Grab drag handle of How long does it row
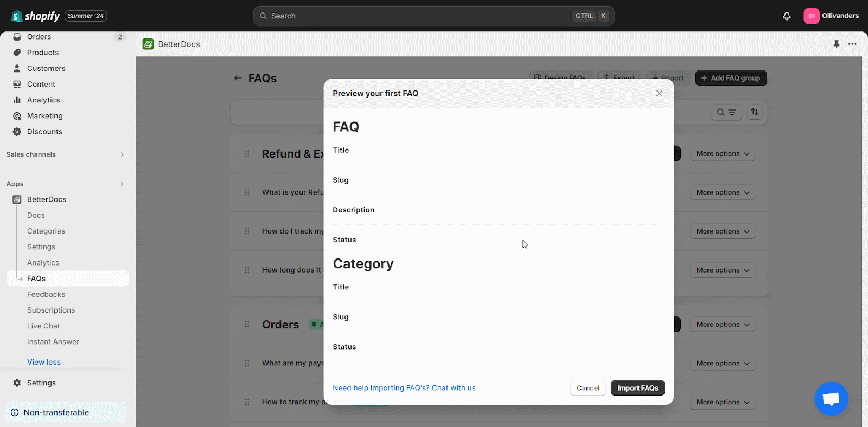The width and height of the screenshot is (868, 427). [x=247, y=270]
